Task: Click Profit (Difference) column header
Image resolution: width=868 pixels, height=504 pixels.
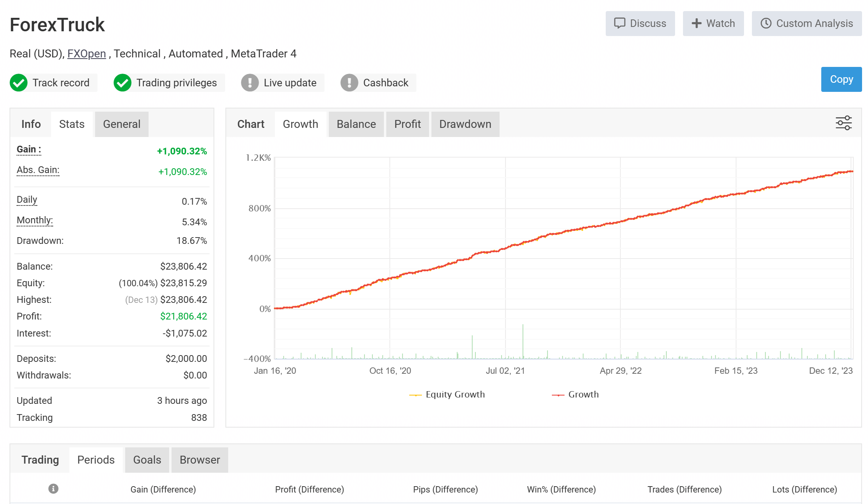Action: pyautogui.click(x=309, y=489)
